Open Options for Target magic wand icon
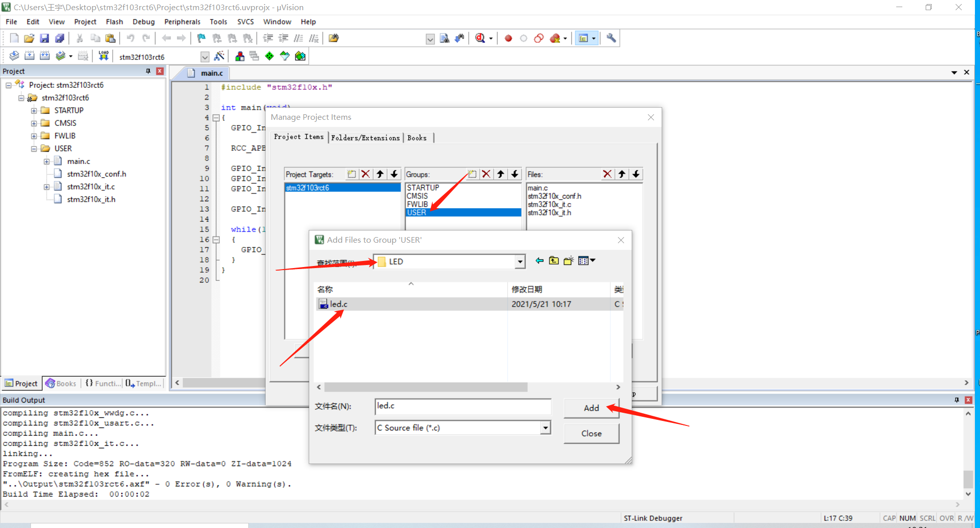This screenshot has height=528, width=980. pos(219,56)
